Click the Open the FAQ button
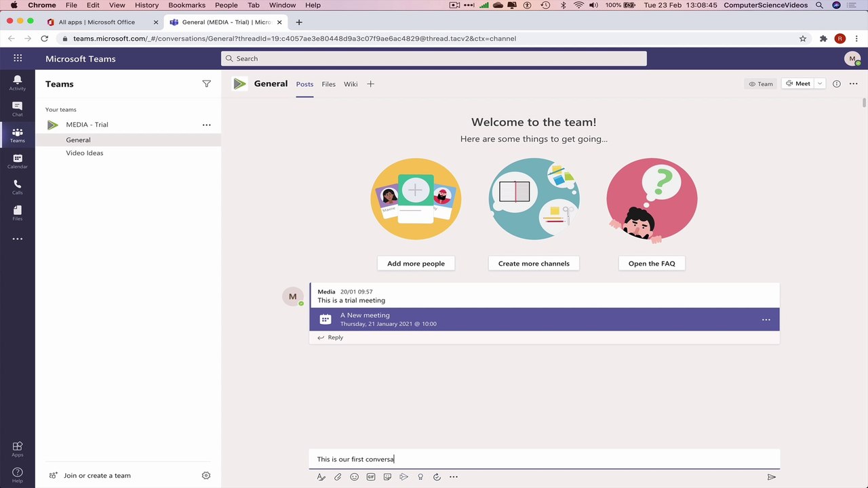 click(x=652, y=264)
